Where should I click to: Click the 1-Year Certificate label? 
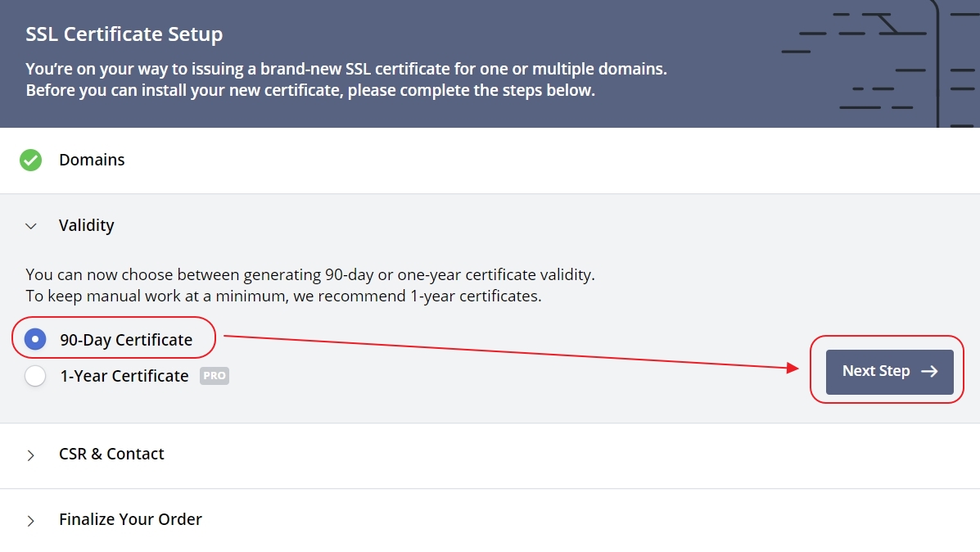pyautogui.click(x=124, y=376)
